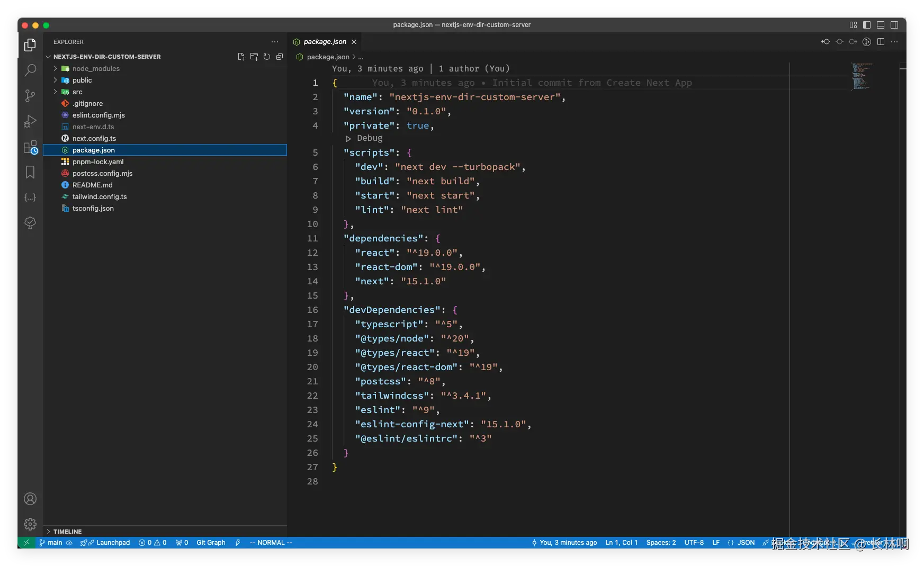Open tsconfig.json in the file tree

(165, 209)
